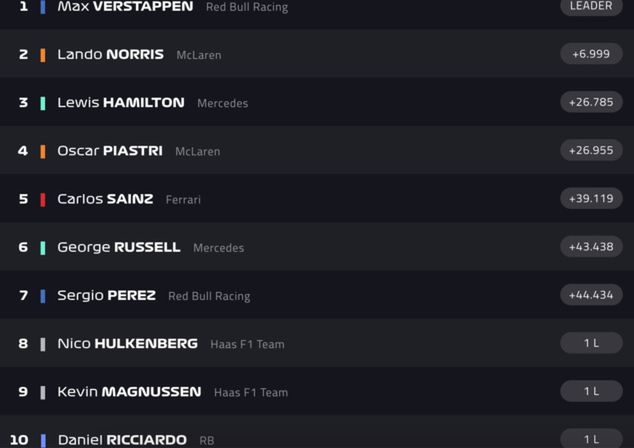
Task: Click the LEADER badge
Action: 591,7
